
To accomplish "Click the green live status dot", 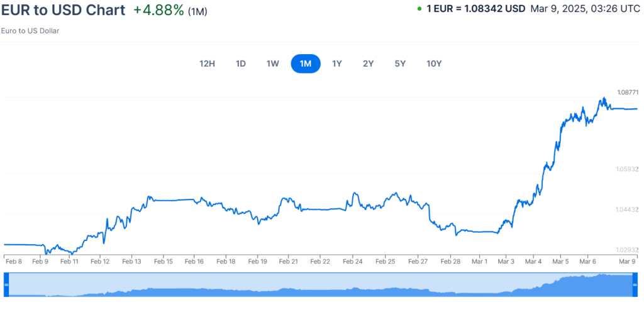I will [x=419, y=10].
